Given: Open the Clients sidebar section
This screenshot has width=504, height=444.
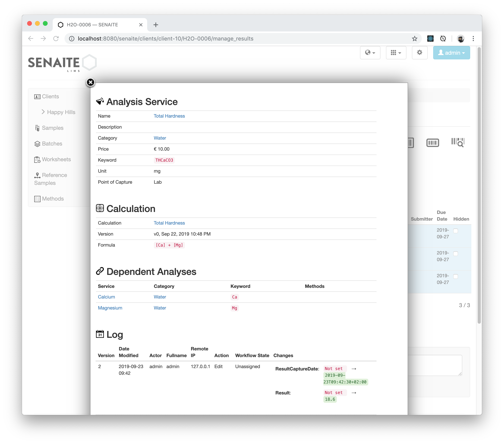Looking at the screenshot, I should [50, 96].
